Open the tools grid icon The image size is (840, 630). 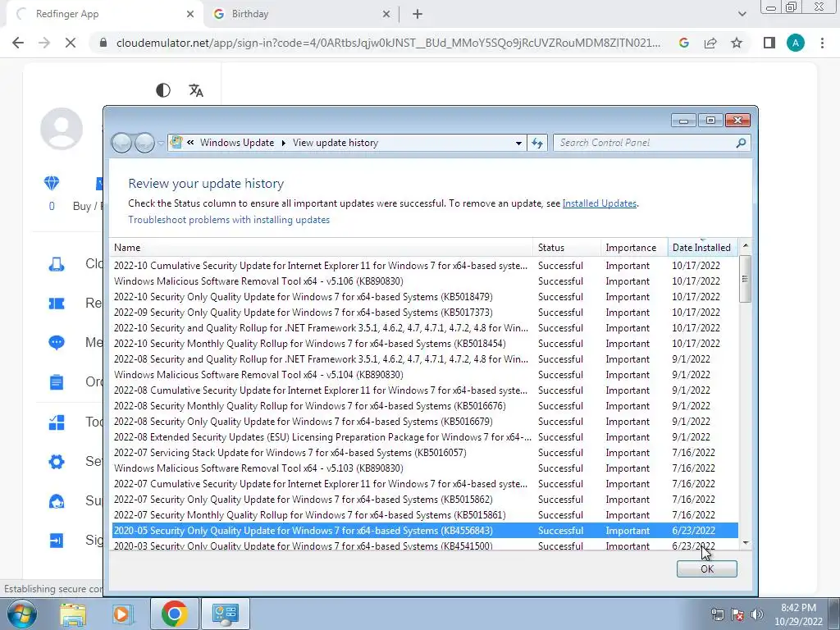click(57, 422)
